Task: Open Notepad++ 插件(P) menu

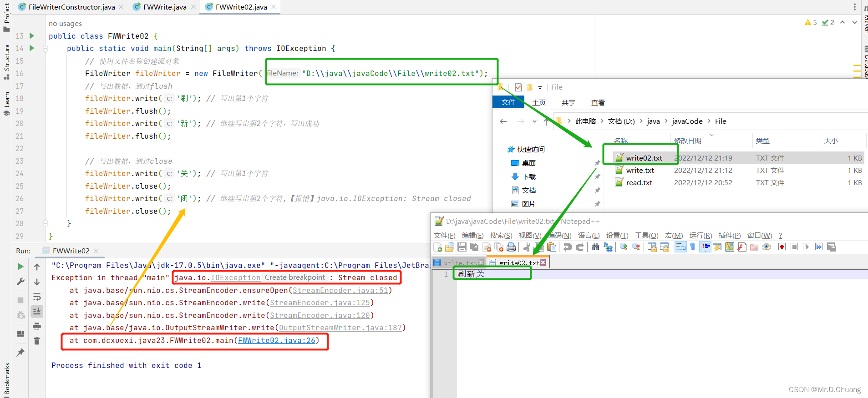Action: 729,235
